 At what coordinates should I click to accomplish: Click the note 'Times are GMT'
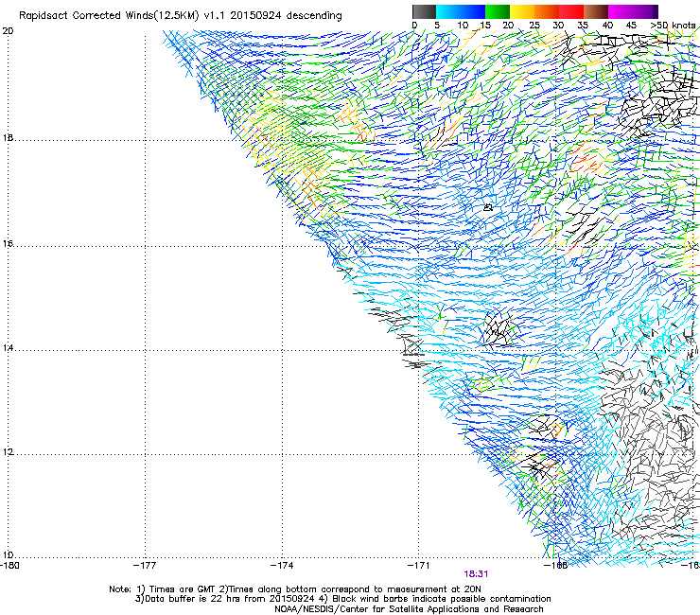183,589
